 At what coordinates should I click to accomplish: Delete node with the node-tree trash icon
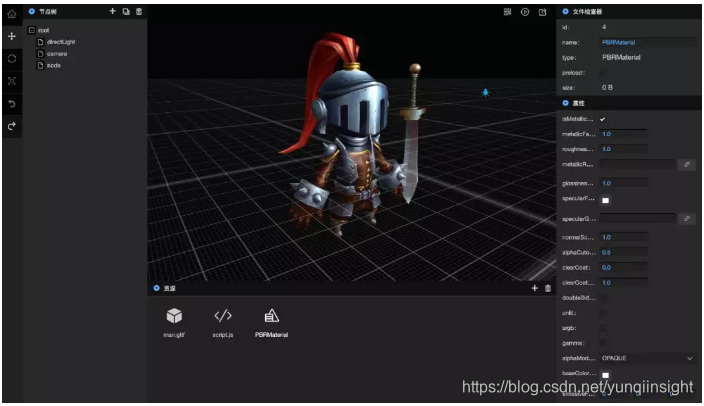tap(139, 11)
